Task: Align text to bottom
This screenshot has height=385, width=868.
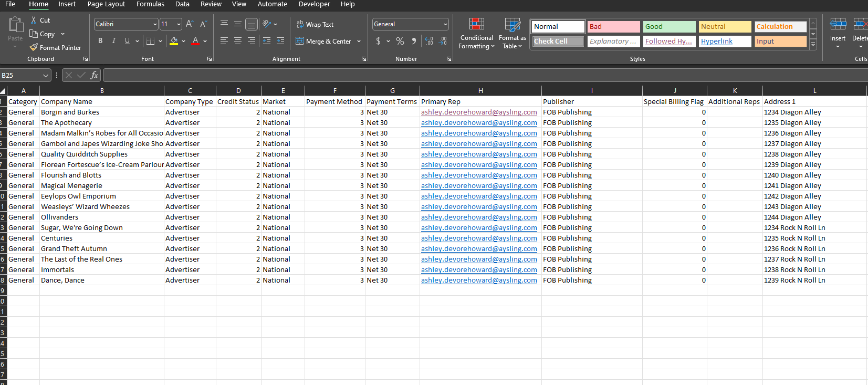Action: tap(252, 24)
